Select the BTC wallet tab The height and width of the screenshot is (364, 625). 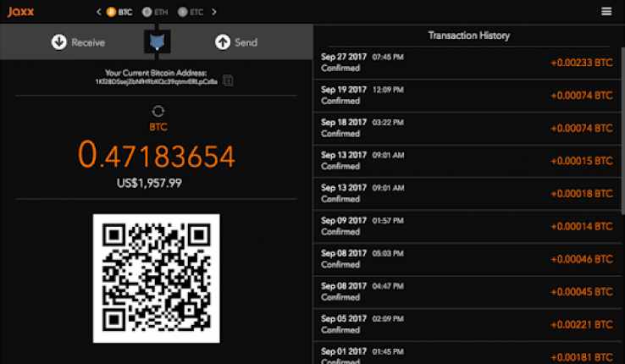(119, 12)
